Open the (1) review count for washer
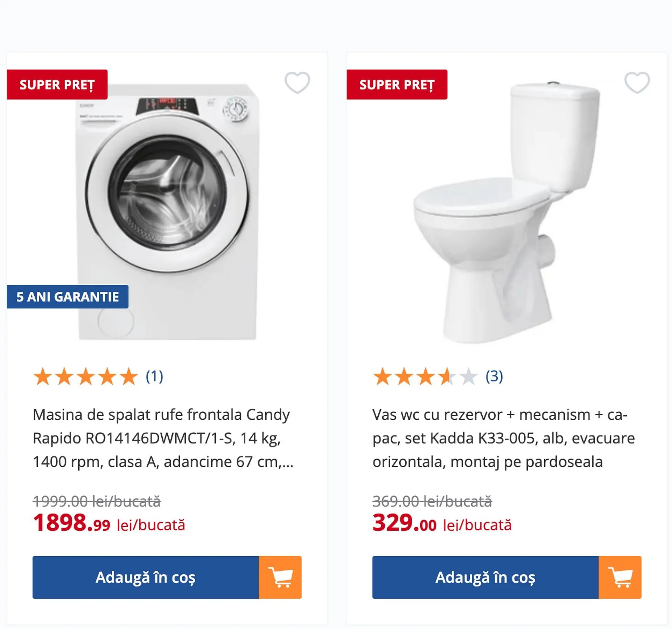Screen dimensions: 672x629 [154, 377]
